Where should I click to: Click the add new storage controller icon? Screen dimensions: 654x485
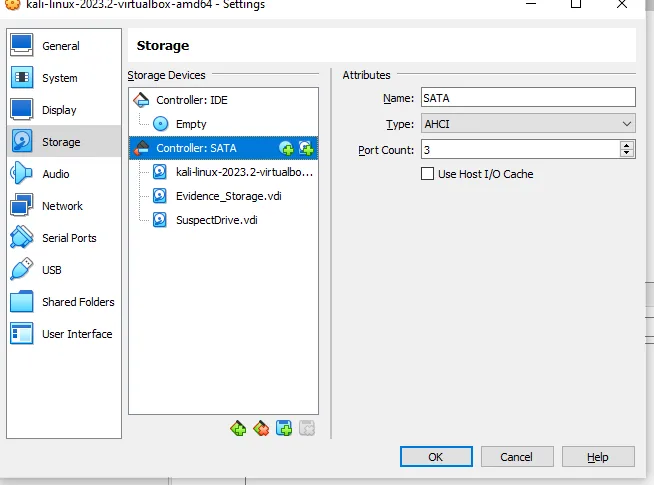pyautogui.click(x=238, y=429)
